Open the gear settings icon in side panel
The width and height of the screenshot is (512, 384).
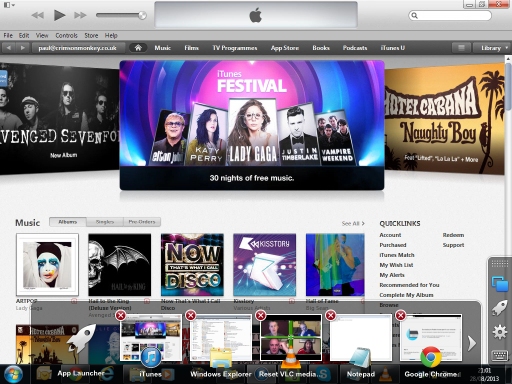[500, 332]
